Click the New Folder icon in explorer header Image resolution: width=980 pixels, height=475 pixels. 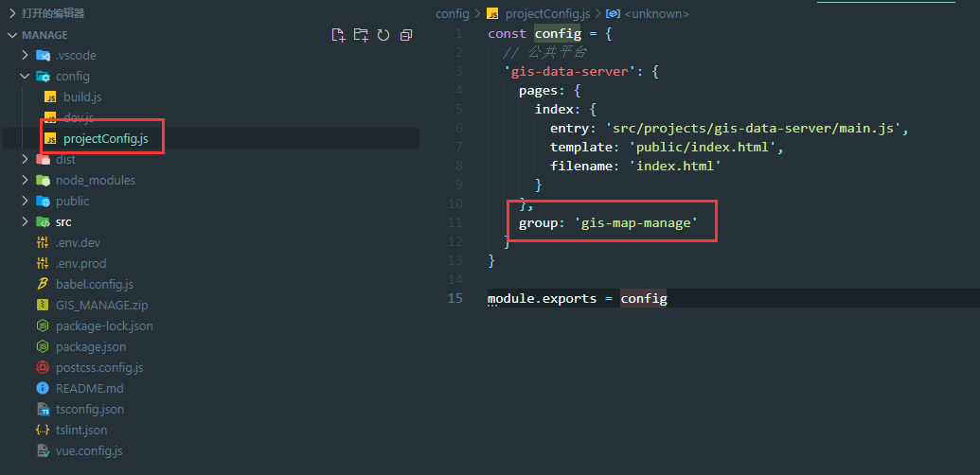pyautogui.click(x=361, y=35)
